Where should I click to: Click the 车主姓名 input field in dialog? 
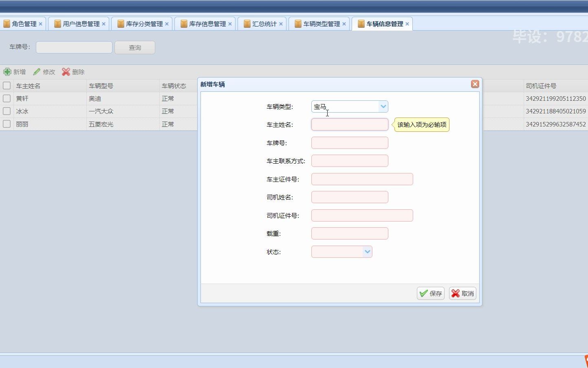coord(349,124)
